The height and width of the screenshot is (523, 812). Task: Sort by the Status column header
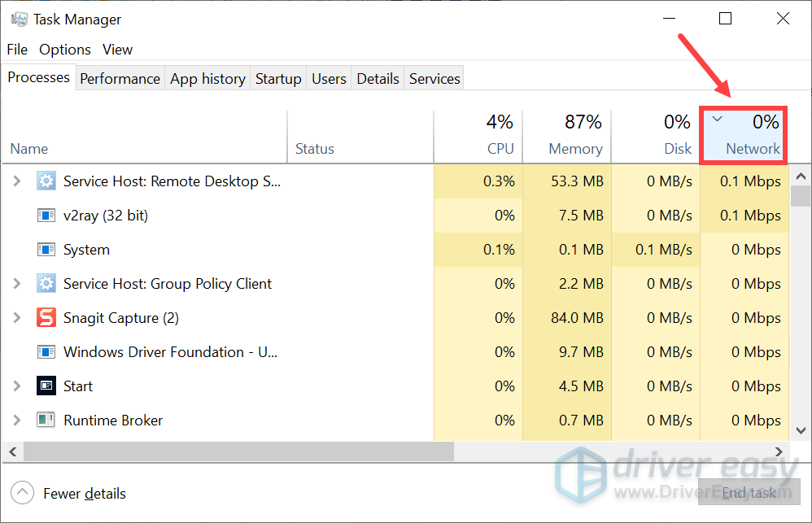point(360,137)
